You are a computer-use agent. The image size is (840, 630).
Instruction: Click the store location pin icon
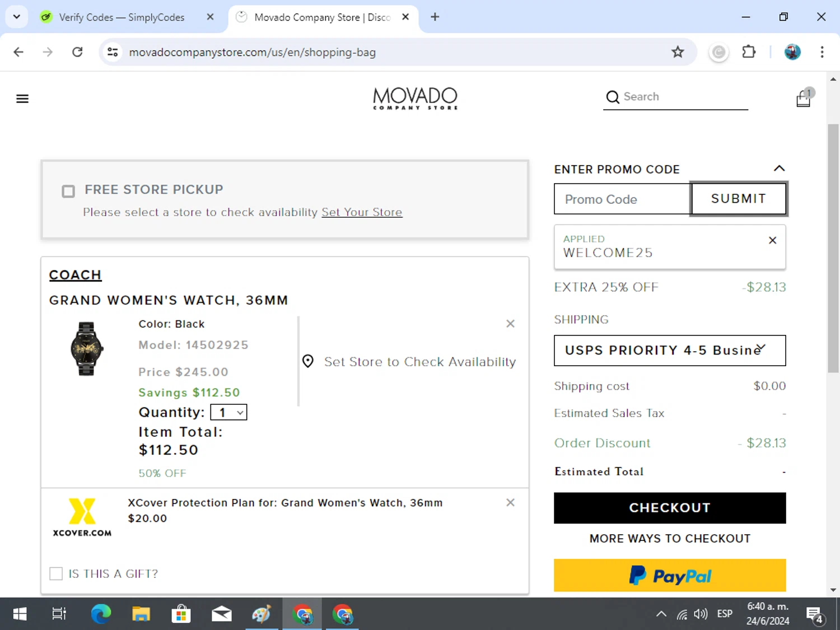coord(308,361)
